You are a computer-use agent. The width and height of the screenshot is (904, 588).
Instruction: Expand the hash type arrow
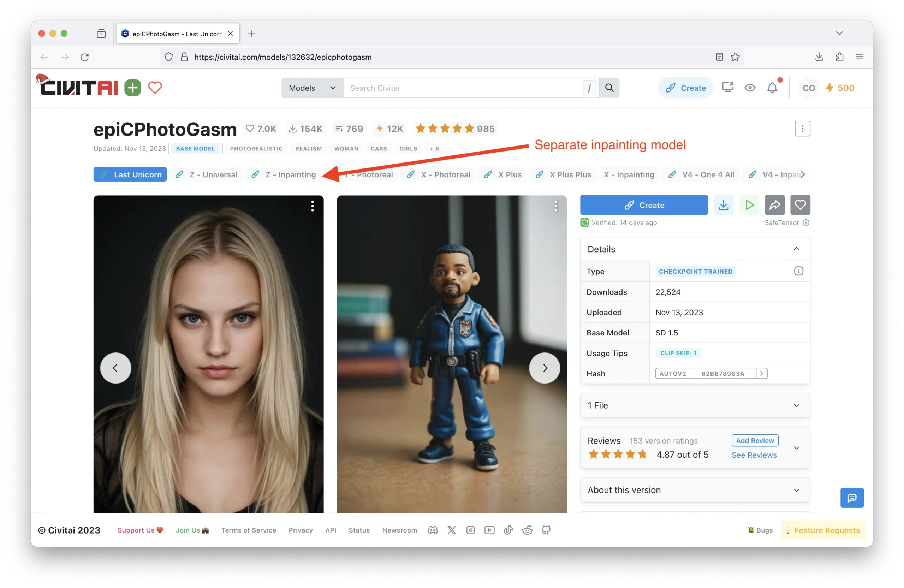pos(762,374)
